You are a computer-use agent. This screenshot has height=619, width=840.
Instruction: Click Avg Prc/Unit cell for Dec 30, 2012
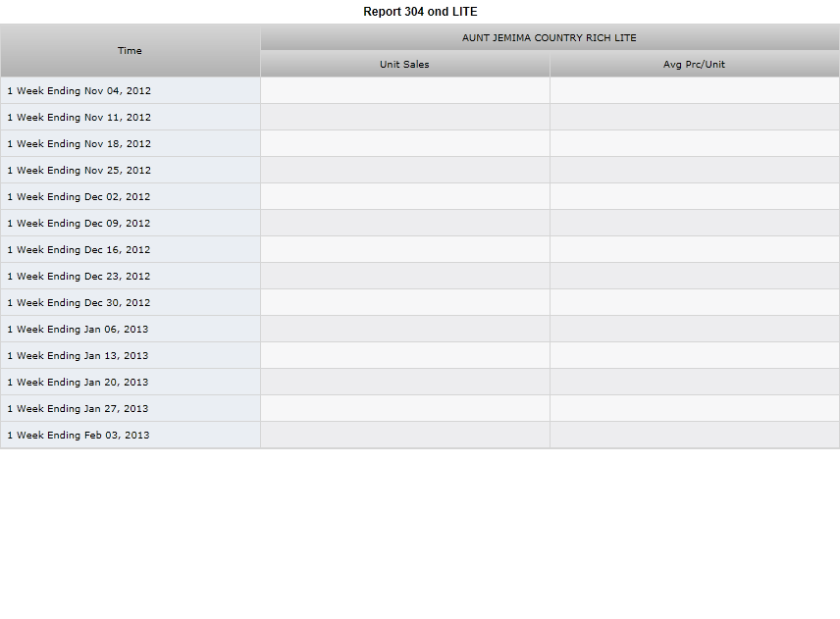coord(695,302)
